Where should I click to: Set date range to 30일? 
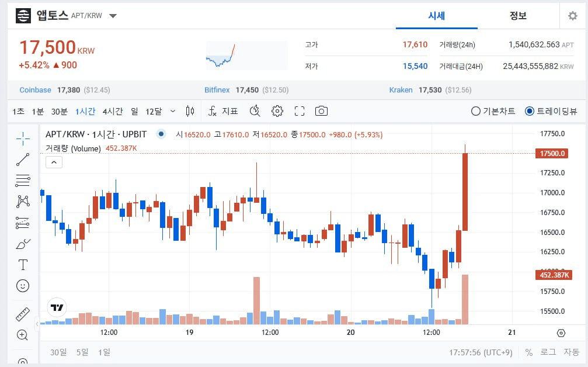(58, 352)
